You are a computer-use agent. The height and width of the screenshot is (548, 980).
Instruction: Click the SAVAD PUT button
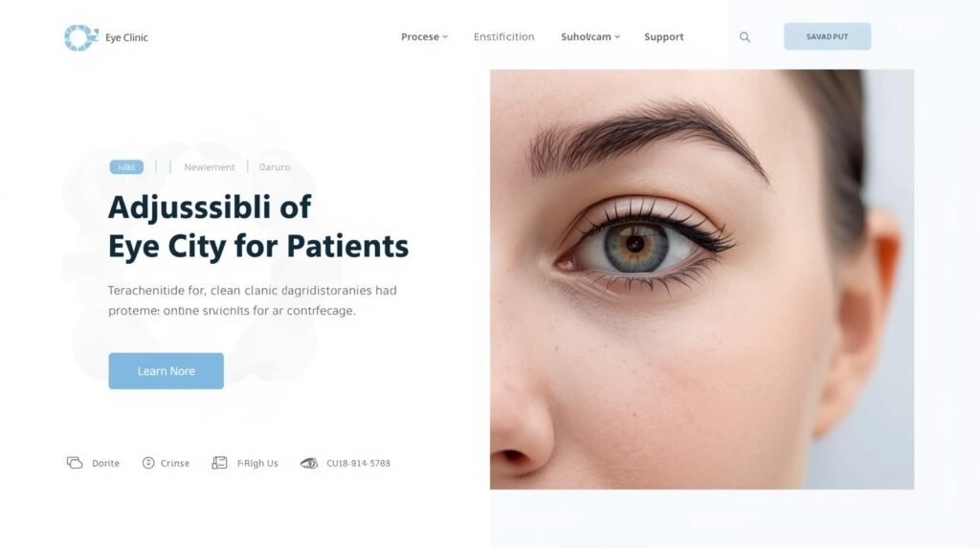[x=827, y=36]
